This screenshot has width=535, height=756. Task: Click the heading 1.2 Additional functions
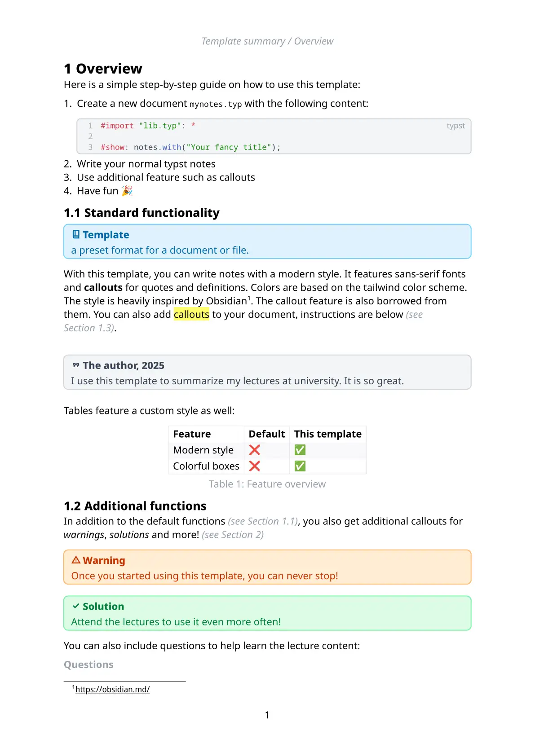click(135, 506)
